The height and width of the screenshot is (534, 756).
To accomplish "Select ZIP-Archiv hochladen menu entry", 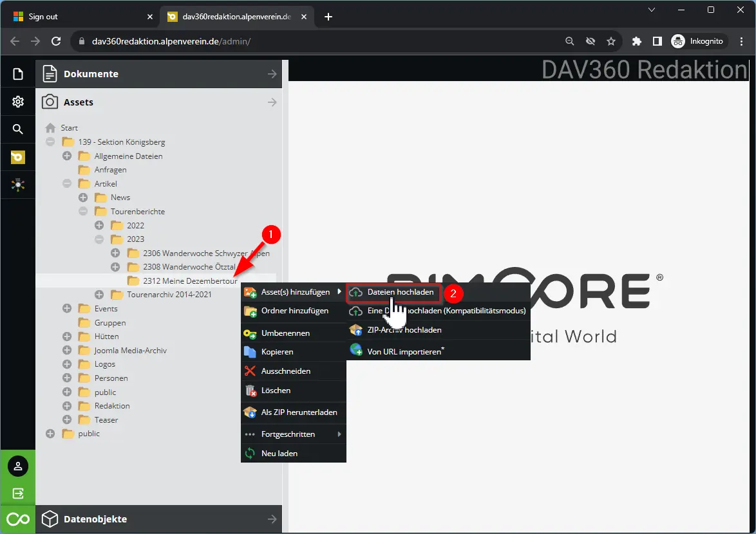I will point(404,330).
